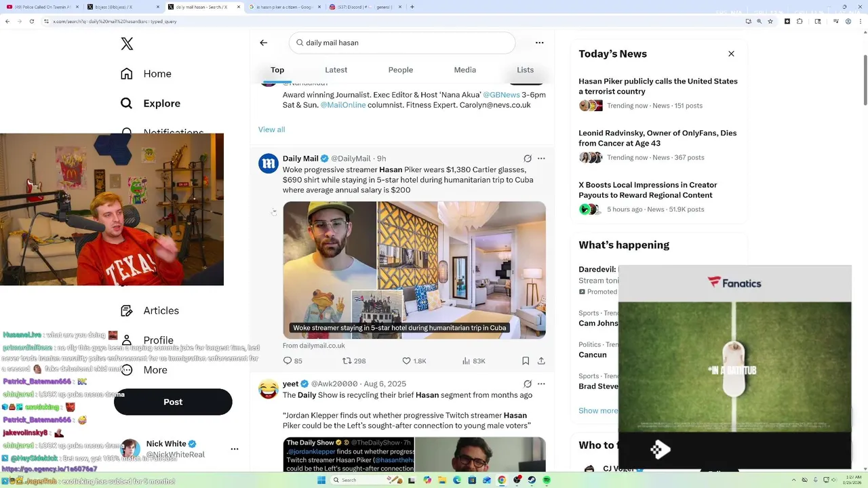Share the Daily Mail post
868x488 pixels.
pyautogui.click(x=541, y=361)
